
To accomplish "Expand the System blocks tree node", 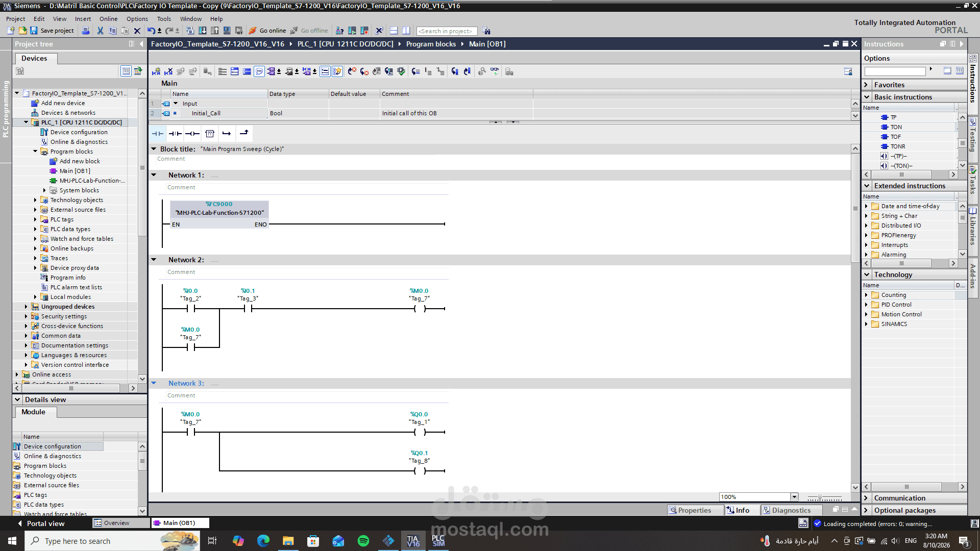I will (x=44, y=190).
